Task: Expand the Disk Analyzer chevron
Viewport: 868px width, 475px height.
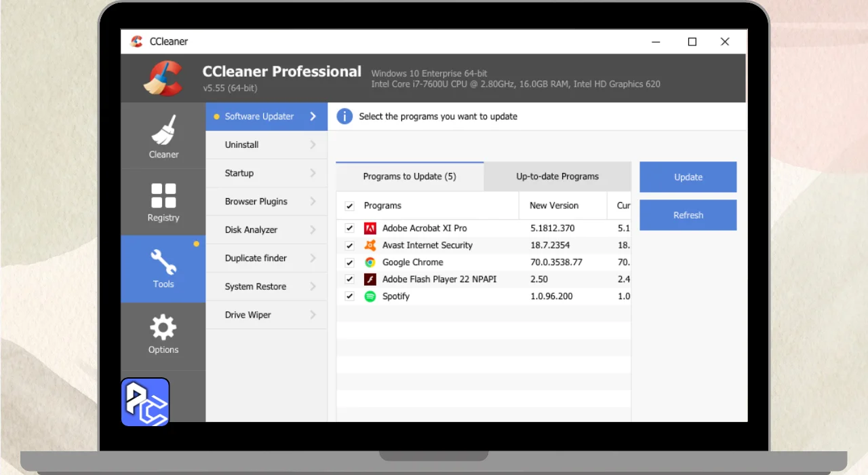Action: [x=313, y=229]
